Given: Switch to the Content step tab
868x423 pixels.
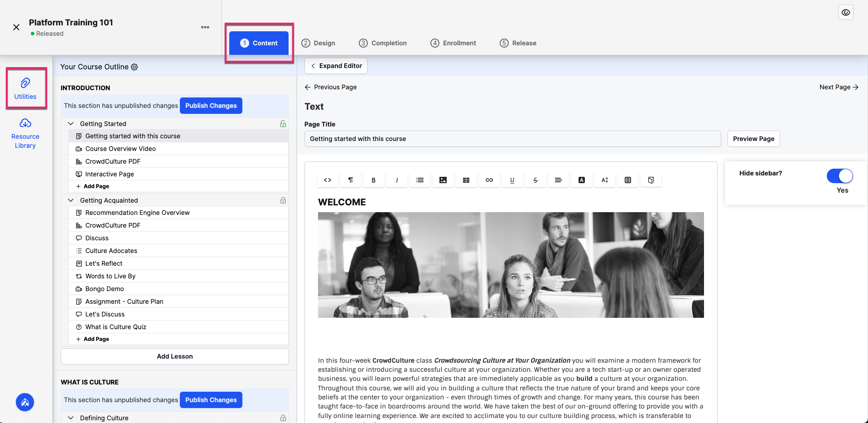Looking at the screenshot, I should (259, 43).
